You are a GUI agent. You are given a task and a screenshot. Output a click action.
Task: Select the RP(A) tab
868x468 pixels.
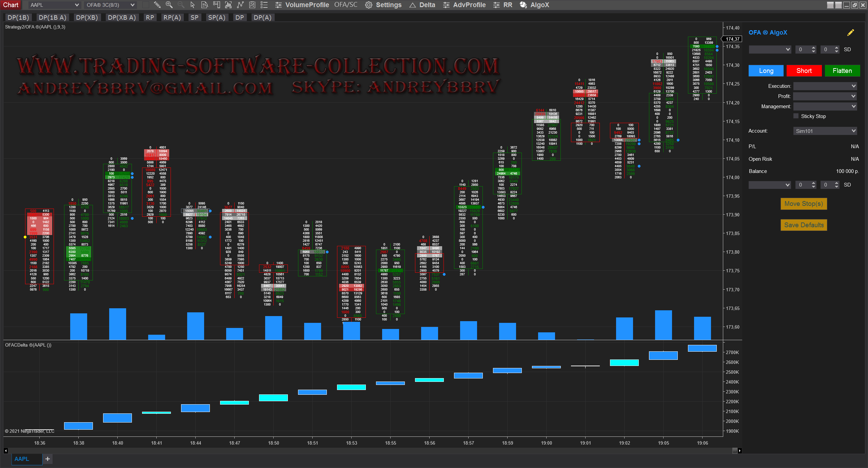pyautogui.click(x=172, y=18)
